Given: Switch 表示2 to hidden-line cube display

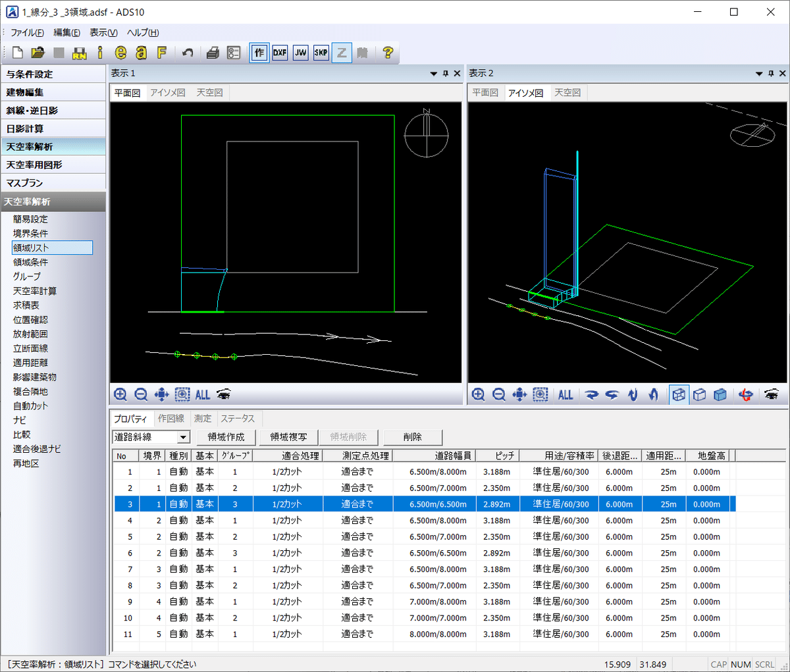Looking at the screenshot, I should (700, 394).
